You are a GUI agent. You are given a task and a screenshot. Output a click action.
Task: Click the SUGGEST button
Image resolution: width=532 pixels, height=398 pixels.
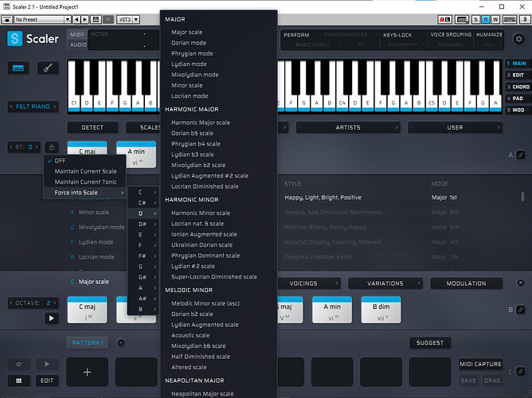(x=430, y=343)
